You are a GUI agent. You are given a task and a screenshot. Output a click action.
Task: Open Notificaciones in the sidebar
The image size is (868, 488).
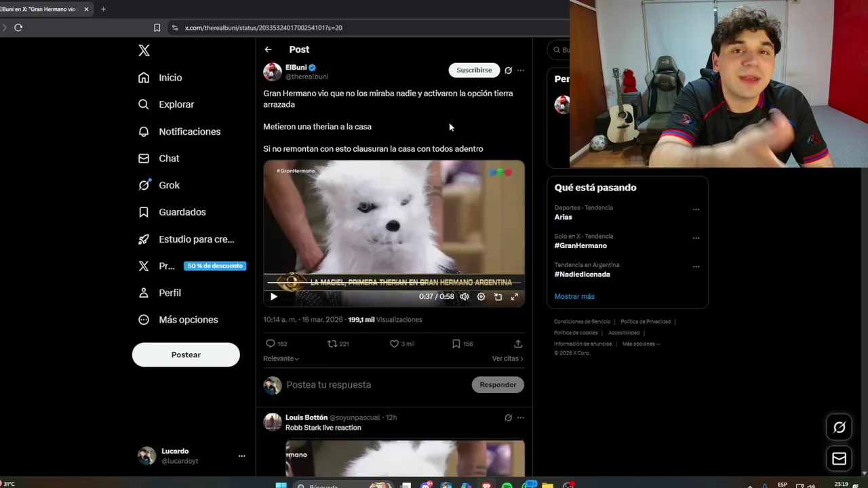[x=180, y=131]
